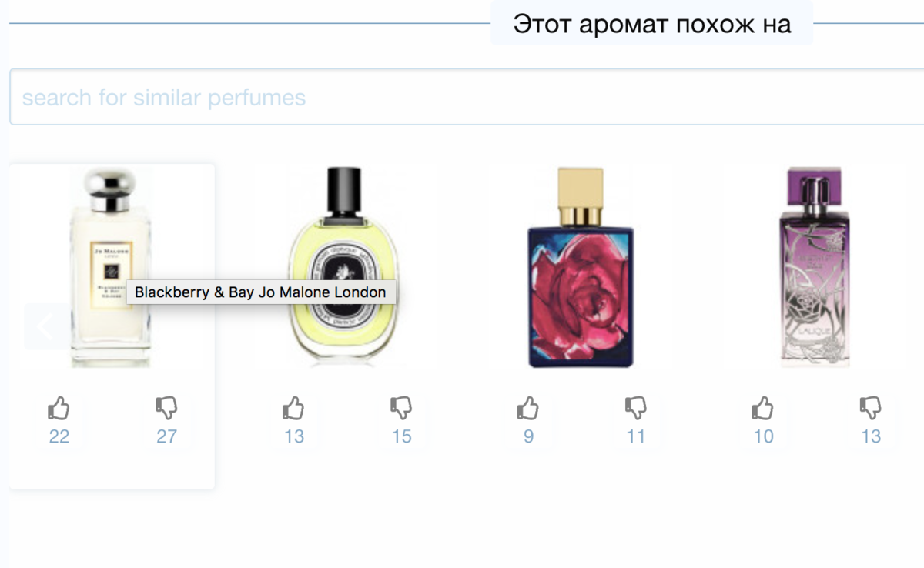Thumbs down the Diptyque yellow perfume
The width and height of the screenshot is (924, 568).
coord(401,408)
